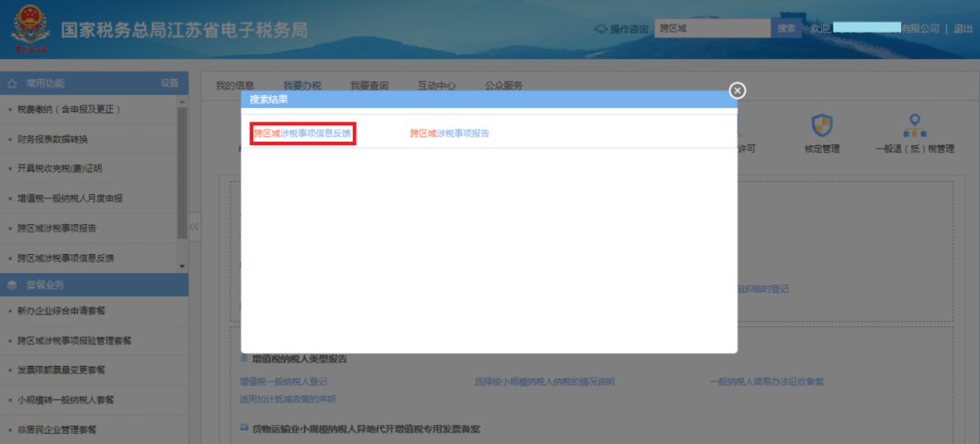The width and height of the screenshot is (980, 444).
Task: Switch to the 公众服务 tab
Action: [x=503, y=85]
